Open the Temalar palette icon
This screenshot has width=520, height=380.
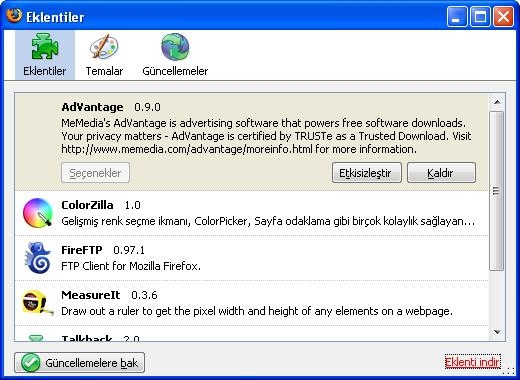(104, 46)
